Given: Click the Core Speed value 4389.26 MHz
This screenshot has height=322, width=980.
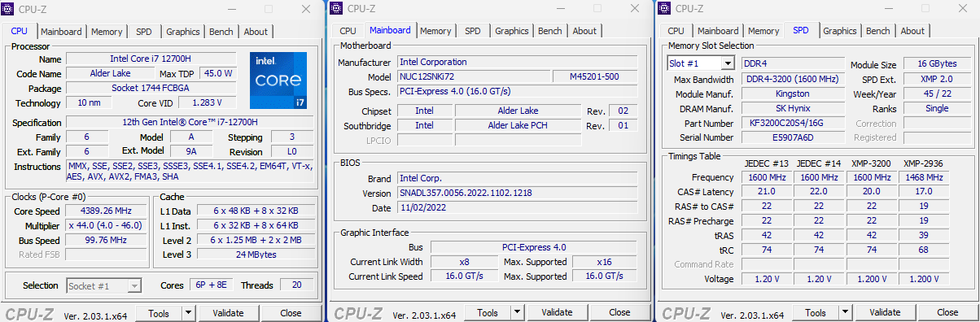Looking at the screenshot, I should point(106,211).
